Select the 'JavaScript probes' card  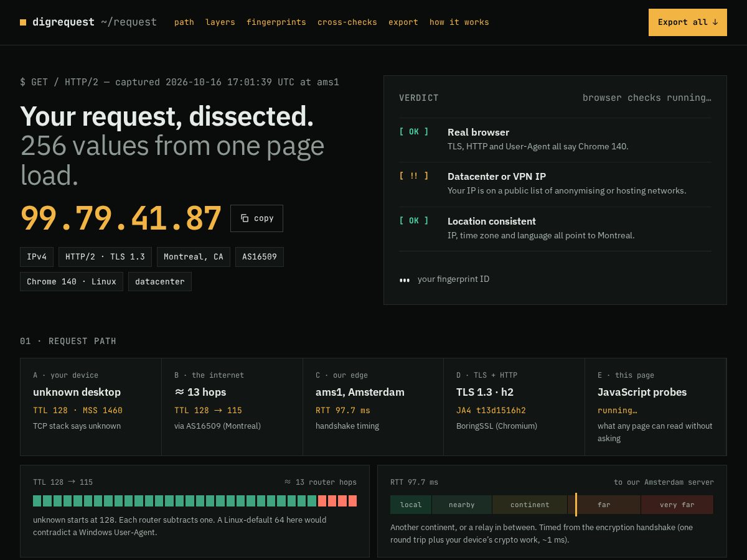(655, 407)
